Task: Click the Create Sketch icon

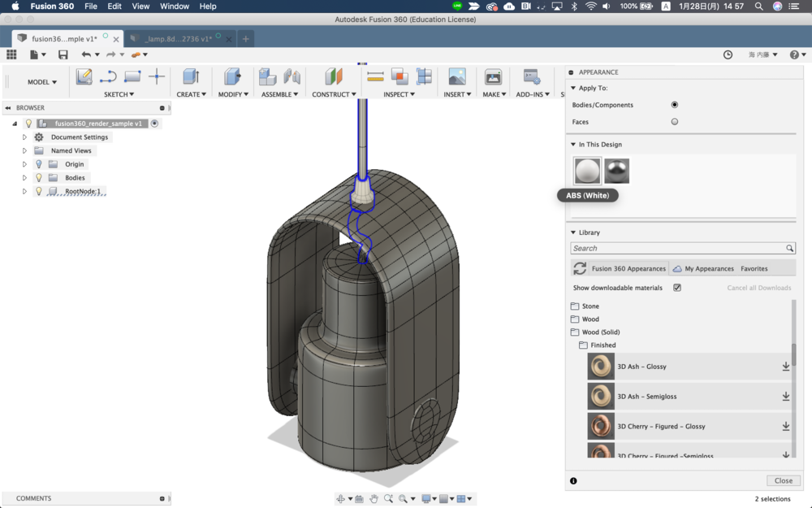Action: [84, 77]
